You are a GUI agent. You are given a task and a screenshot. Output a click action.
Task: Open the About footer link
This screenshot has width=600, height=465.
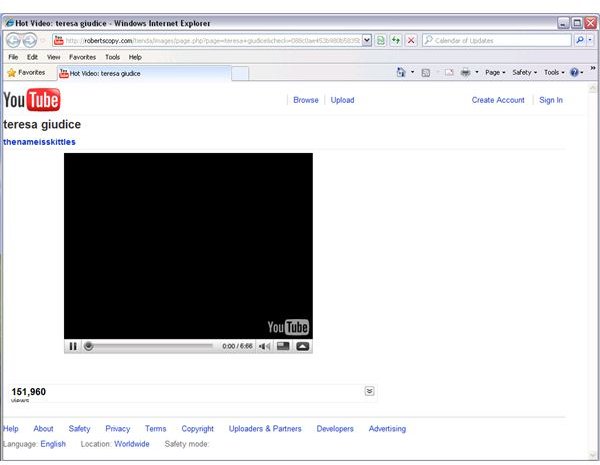[x=43, y=429]
